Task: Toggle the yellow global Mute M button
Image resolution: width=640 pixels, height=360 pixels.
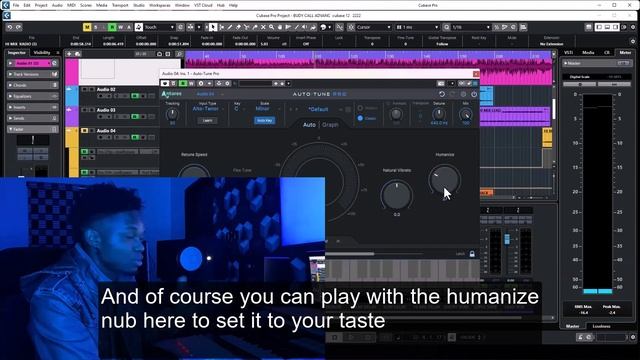Action: [x=87, y=27]
